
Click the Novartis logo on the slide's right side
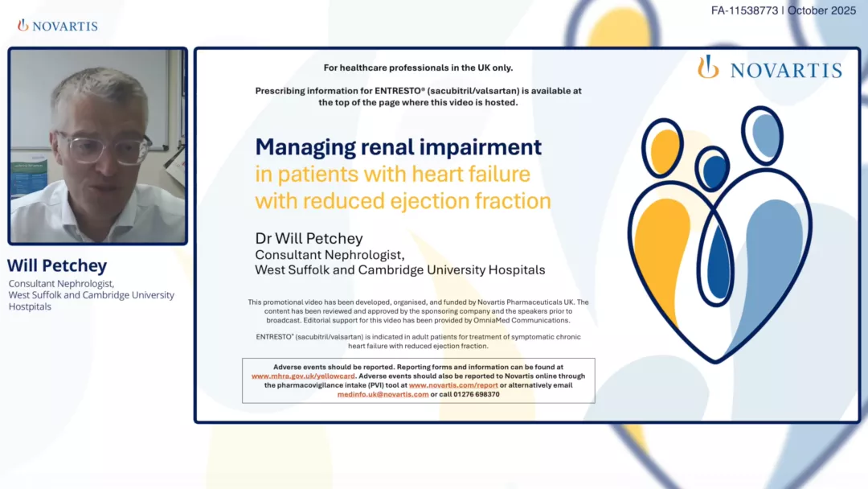click(770, 69)
